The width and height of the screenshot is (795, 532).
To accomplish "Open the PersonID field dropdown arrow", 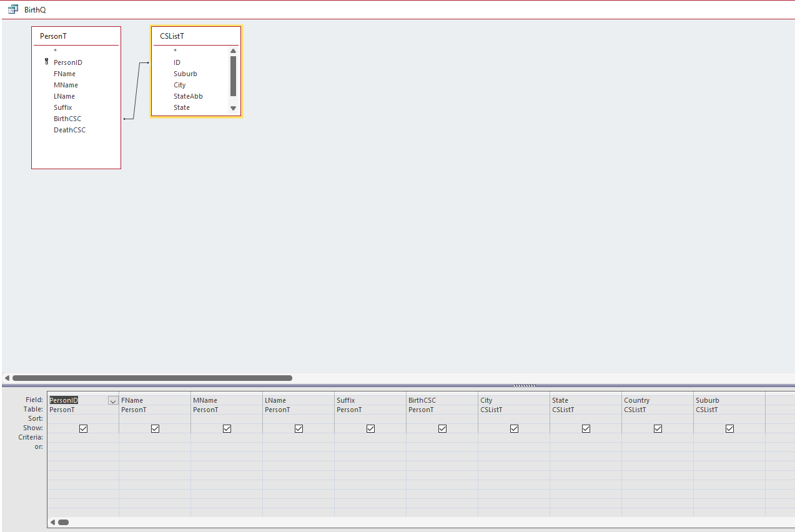I will (113, 401).
